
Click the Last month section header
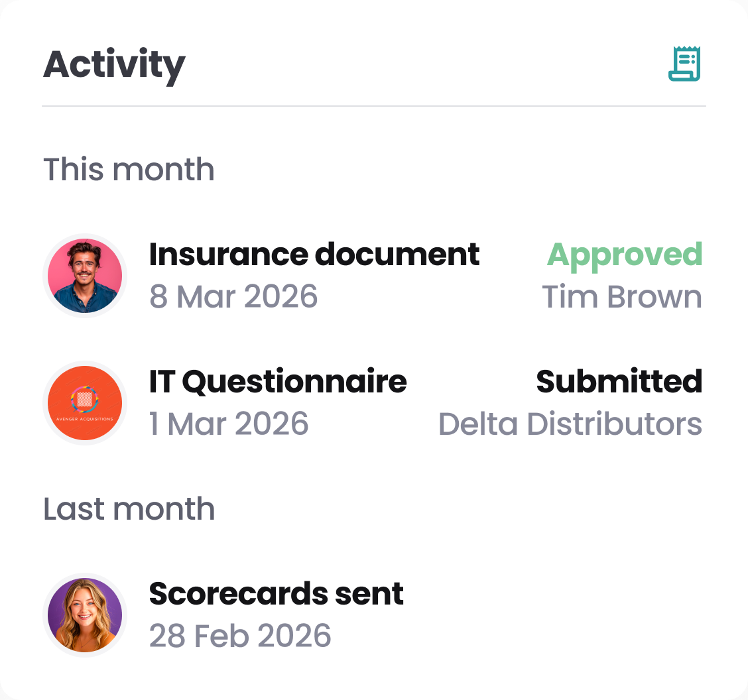pyautogui.click(x=129, y=509)
